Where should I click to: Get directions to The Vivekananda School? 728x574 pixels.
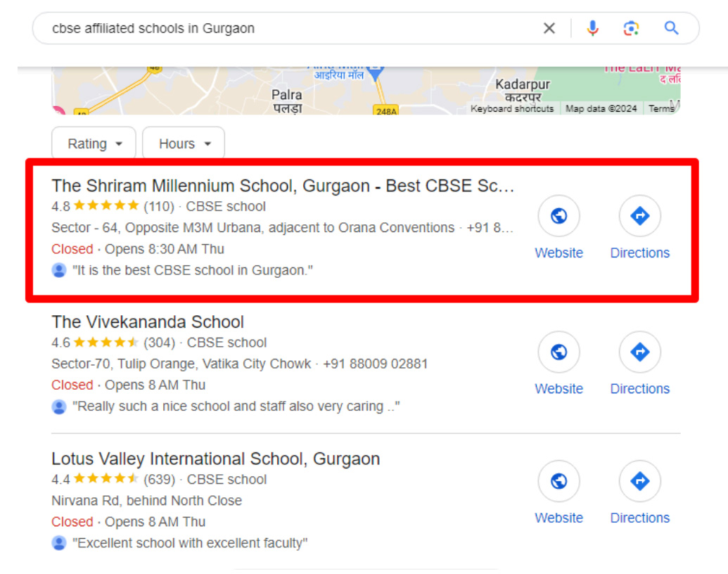[x=639, y=352]
